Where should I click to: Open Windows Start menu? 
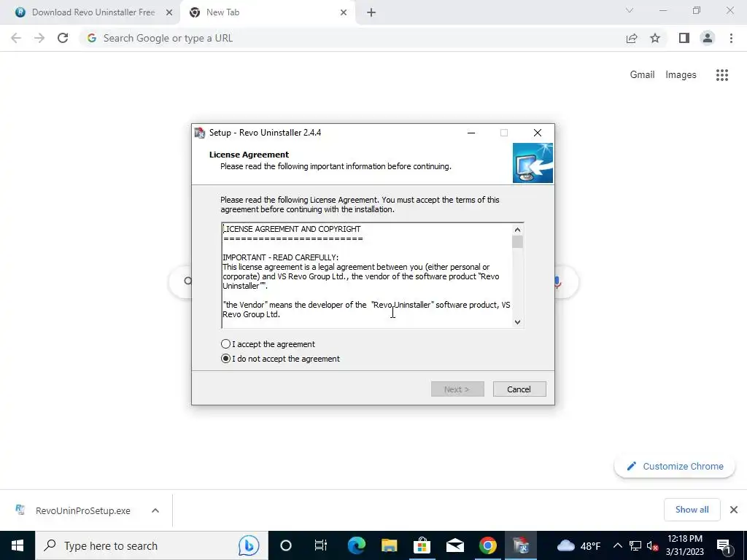click(x=18, y=545)
